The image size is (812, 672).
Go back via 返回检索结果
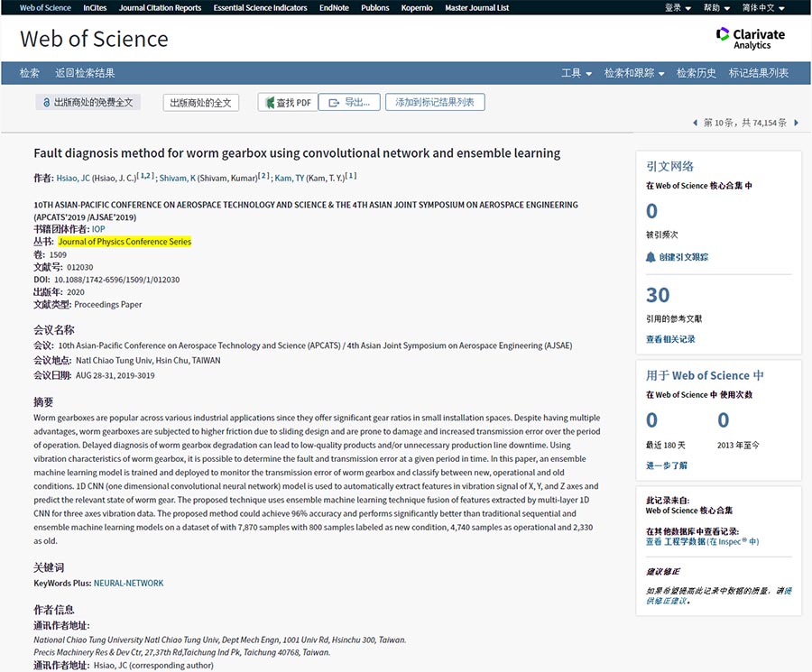point(85,73)
